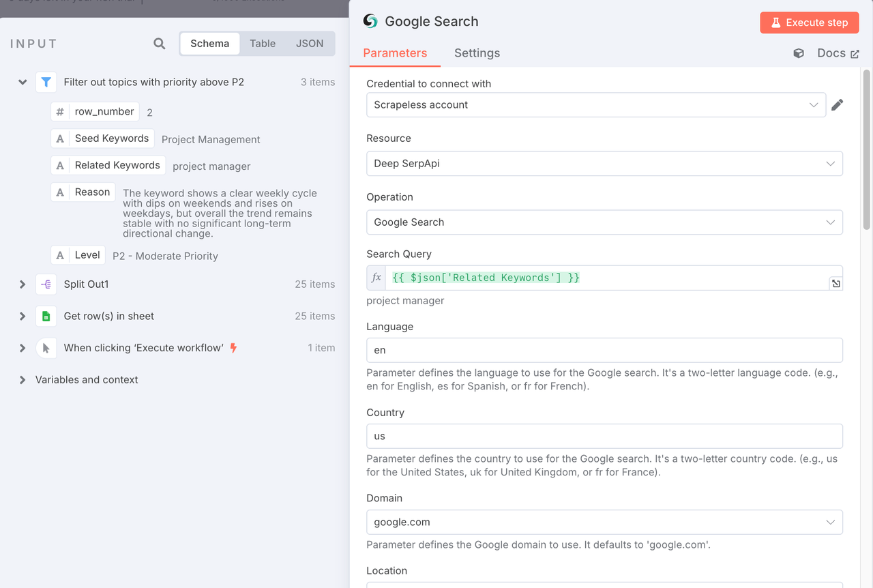Open the Domain google.com dropdown
Viewport: 873px width, 588px height.
[x=604, y=523]
